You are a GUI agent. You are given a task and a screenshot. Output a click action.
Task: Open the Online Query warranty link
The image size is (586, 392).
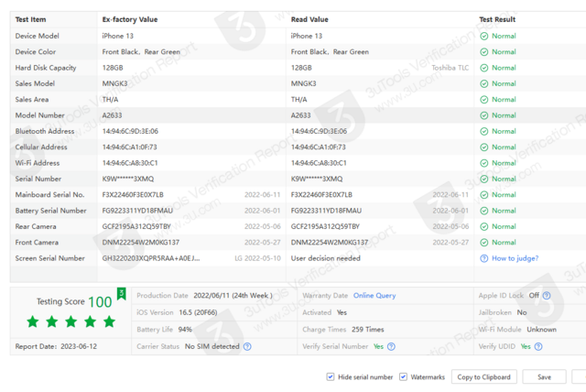coord(374,295)
